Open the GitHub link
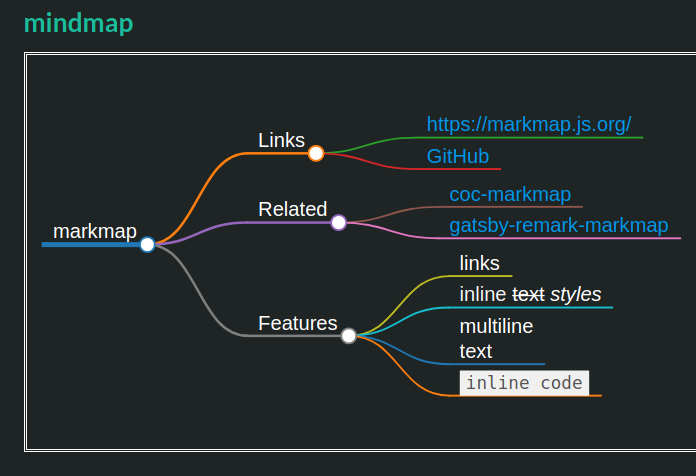 (x=457, y=156)
